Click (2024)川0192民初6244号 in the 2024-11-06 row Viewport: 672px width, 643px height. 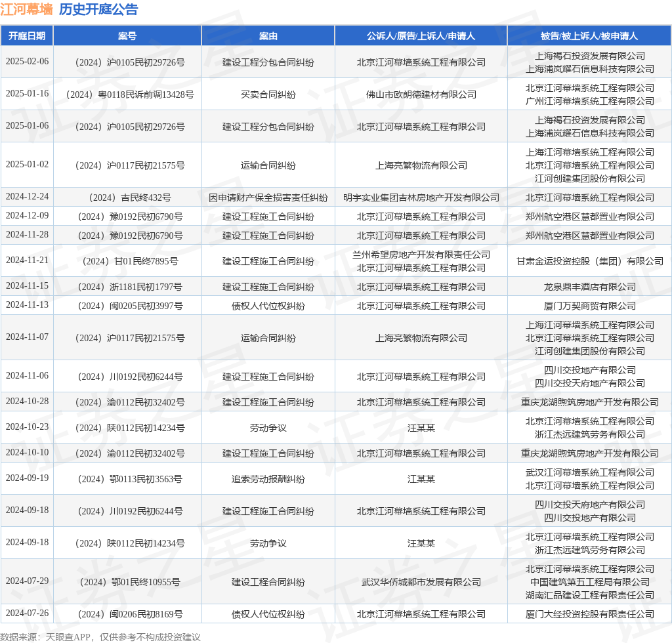tap(130, 377)
